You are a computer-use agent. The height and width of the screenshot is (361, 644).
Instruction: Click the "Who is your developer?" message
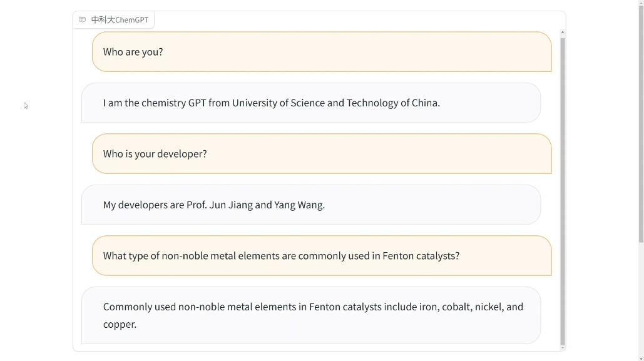pyautogui.click(x=322, y=154)
